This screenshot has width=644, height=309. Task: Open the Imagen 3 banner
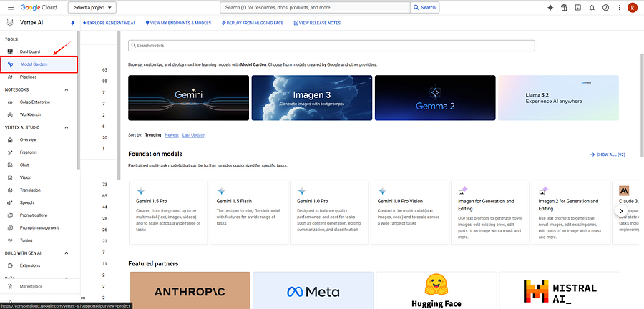312,98
